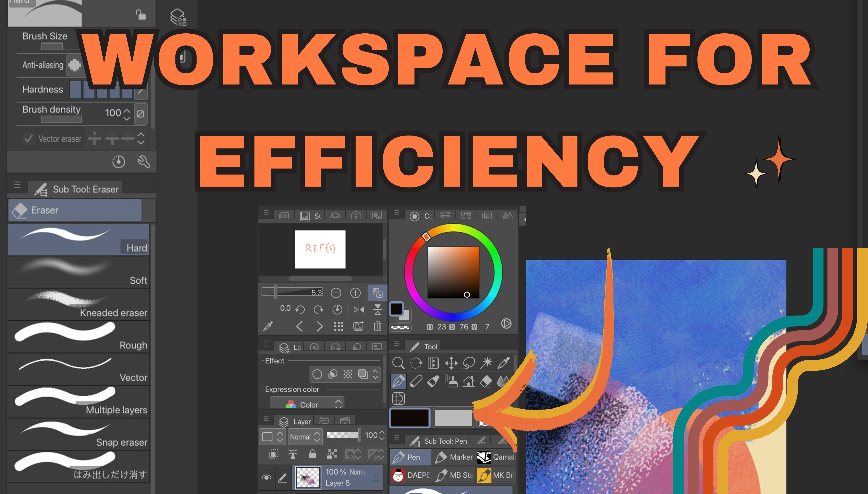Select the Auto select magic wand tool
868x494 pixels.
[x=486, y=363]
